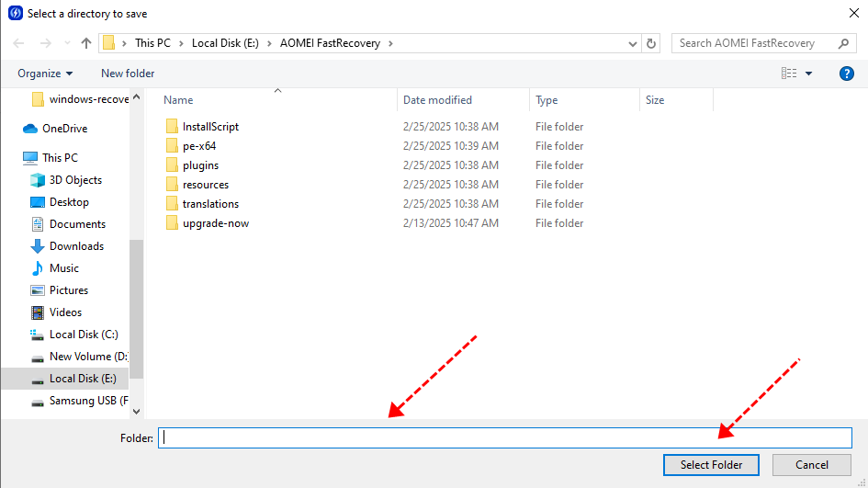Click the AOMEI app icon in title bar
Screen dimensions: 868x488
point(16,13)
